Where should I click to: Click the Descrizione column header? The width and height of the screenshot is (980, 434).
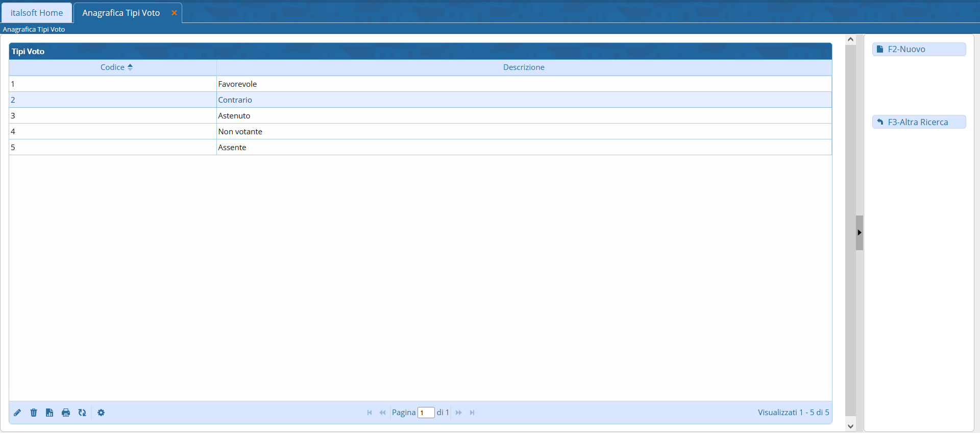click(x=524, y=67)
